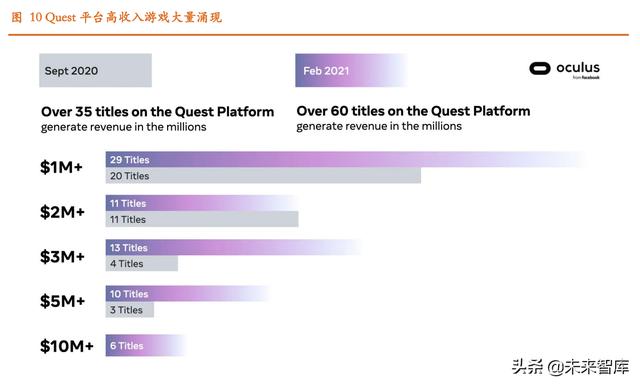640x386 pixels.
Task: Click the $5M+ revenue label
Action: 62,301
